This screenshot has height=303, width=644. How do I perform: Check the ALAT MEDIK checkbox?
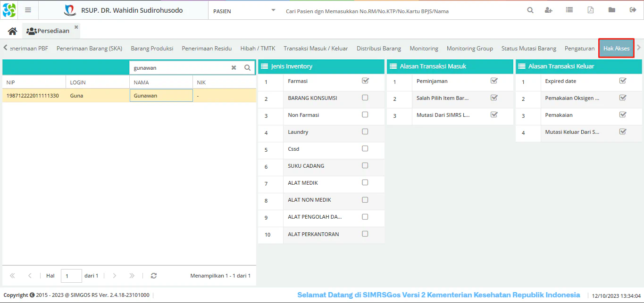pos(365,182)
